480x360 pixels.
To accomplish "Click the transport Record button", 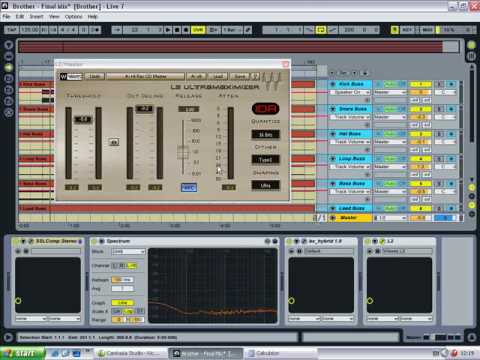I will point(186,30).
